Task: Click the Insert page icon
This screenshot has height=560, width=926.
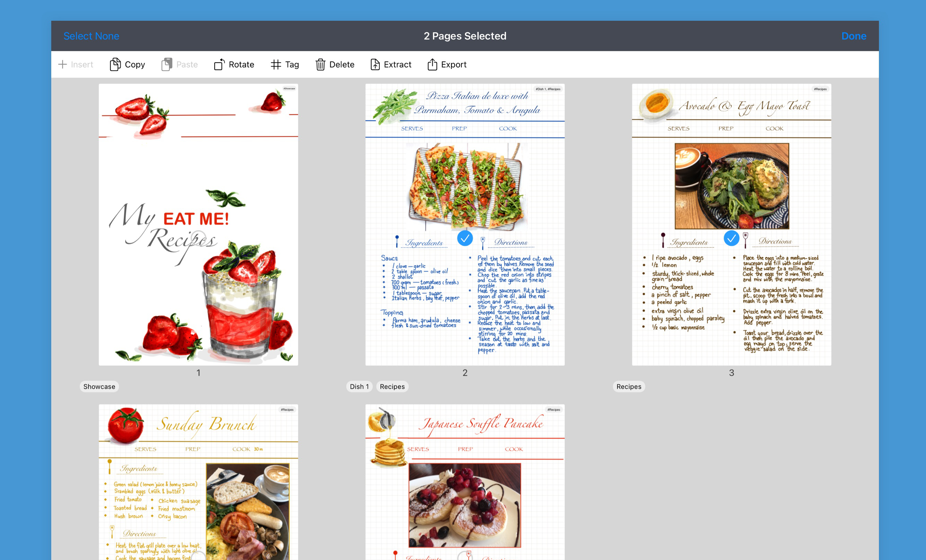Action: tap(75, 64)
